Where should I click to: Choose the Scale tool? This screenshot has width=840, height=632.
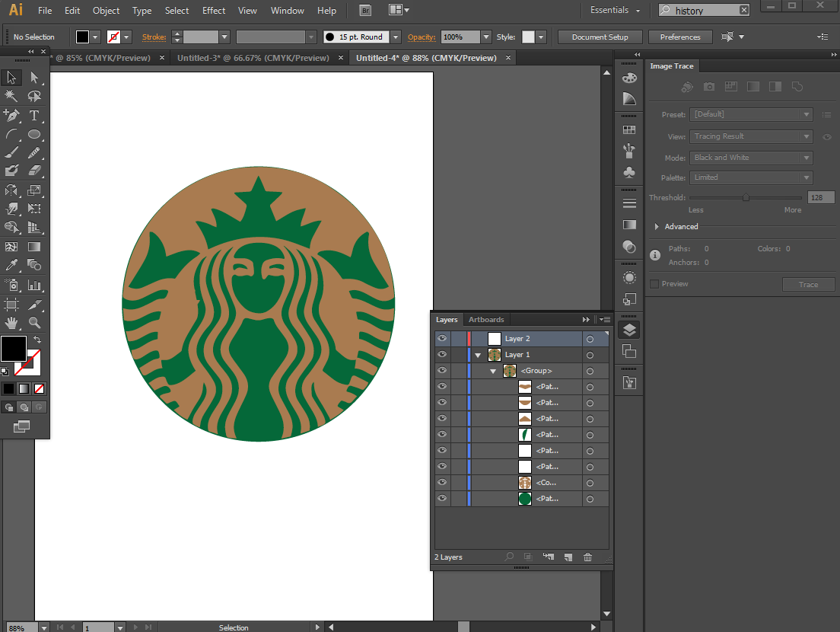click(x=34, y=190)
